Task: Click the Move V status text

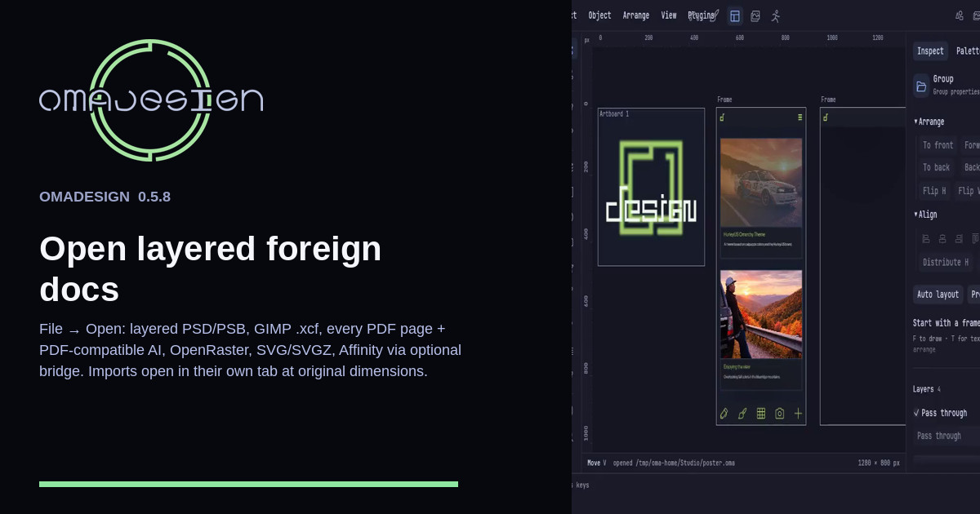Action: point(596,463)
